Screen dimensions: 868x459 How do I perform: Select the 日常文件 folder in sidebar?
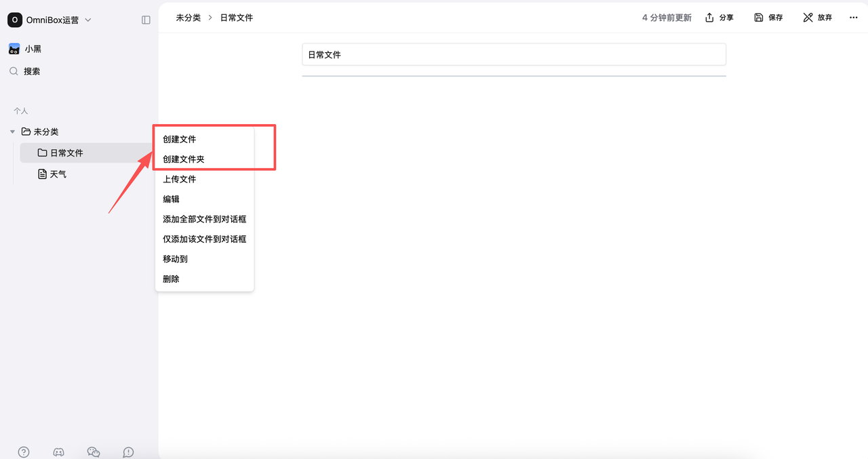point(66,153)
